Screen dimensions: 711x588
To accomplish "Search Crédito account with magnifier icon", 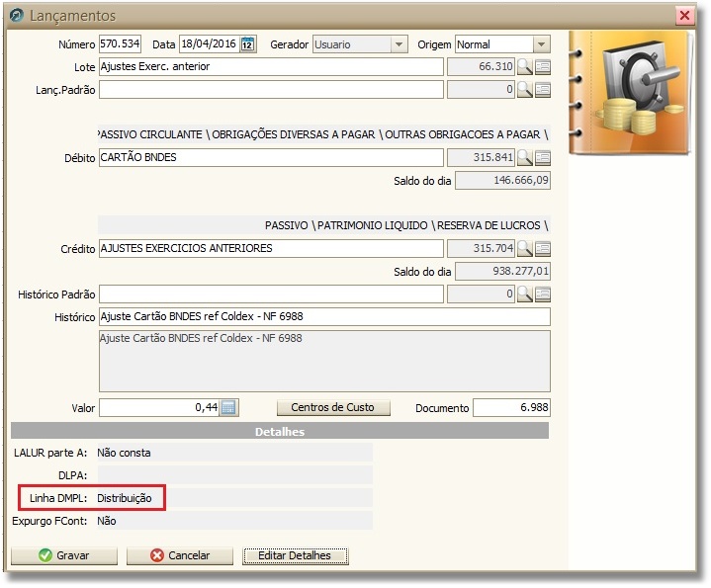I will pos(525,248).
